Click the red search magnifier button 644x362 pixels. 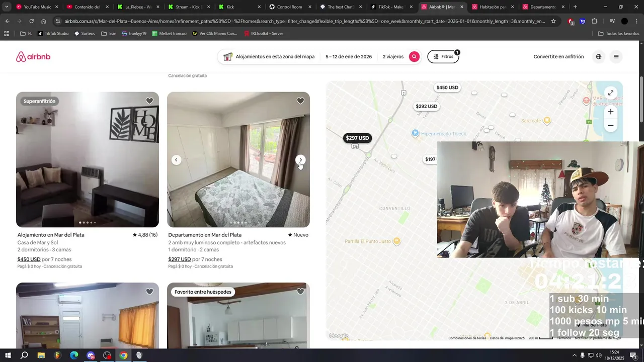pyautogui.click(x=414, y=57)
